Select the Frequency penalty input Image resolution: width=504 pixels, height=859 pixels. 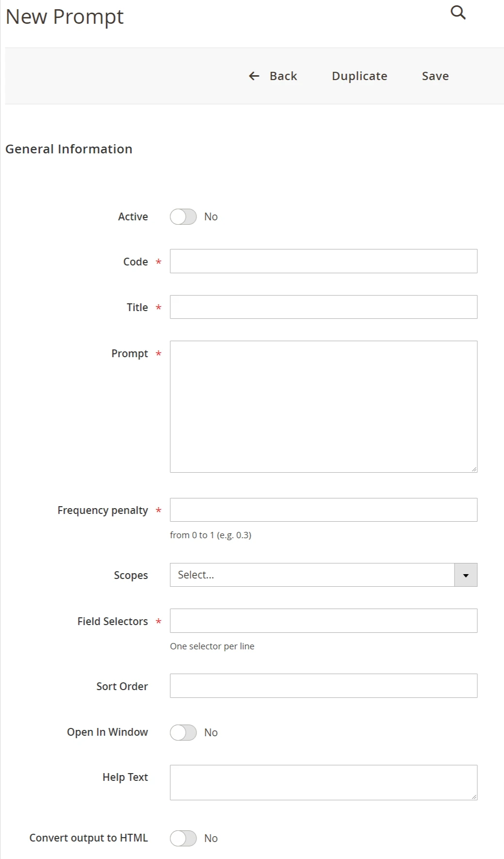pyautogui.click(x=324, y=510)
